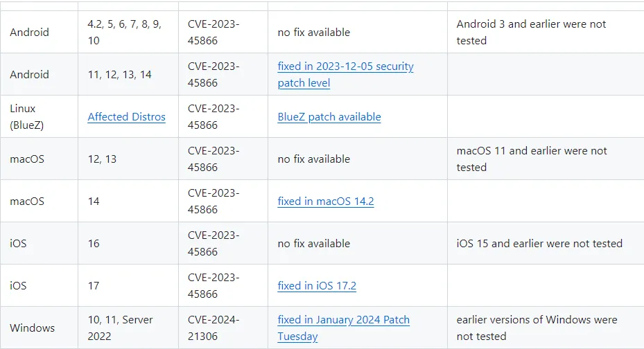This screenshot has width=644, height=349.
Task: Select 'Android 3 and earlier were not tested'
Action: [x=531, y=32]
